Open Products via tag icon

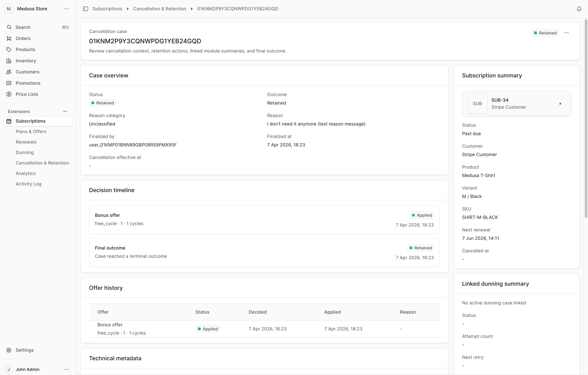[9, 49]
